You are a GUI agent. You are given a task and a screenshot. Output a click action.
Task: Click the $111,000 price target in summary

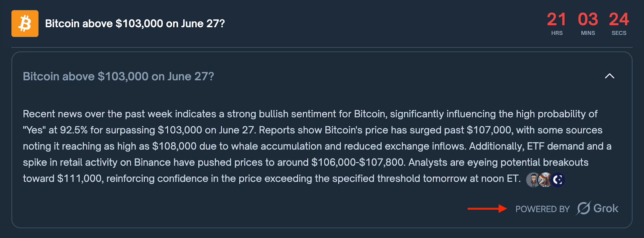tap(80, 178)
